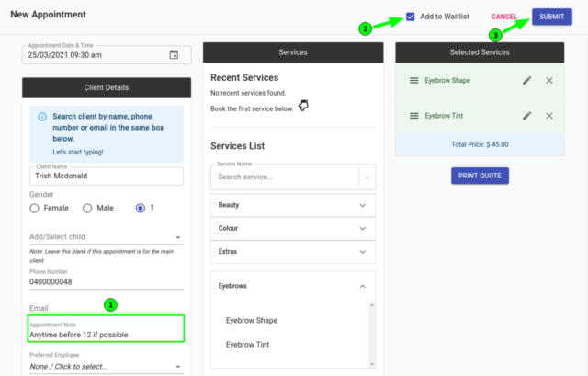This screenshot has height=376, width=588.
Task: Edit the Eyebrow Shape selected service
Action: (526, 81)
